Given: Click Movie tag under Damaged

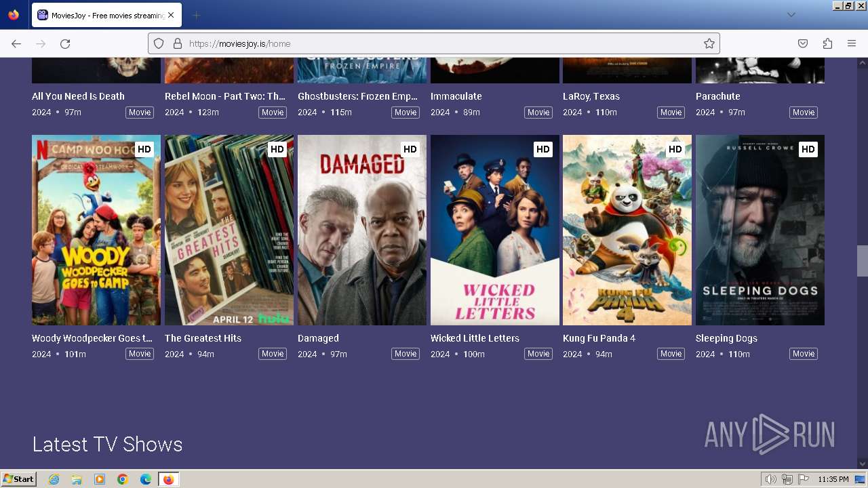Looking at the screenshot, I should (406, 354).
